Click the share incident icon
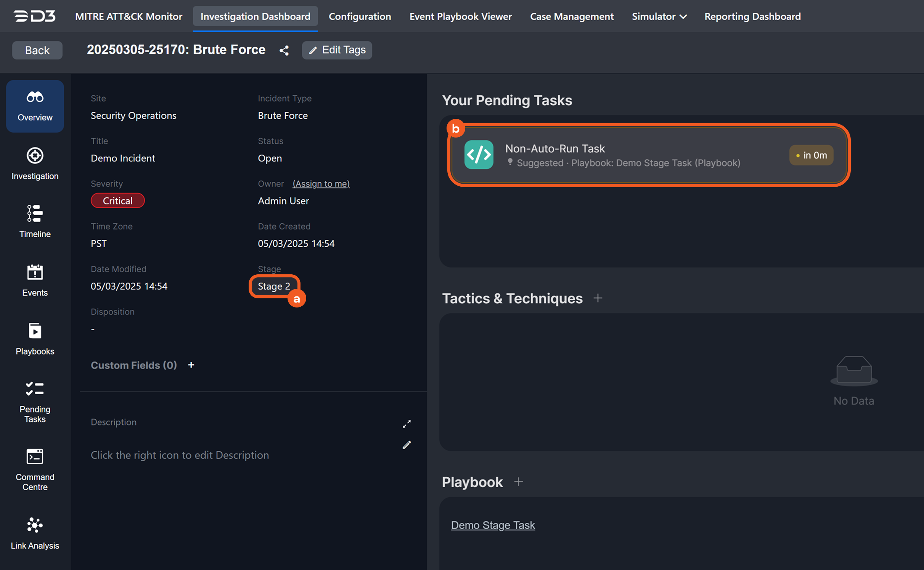 [x=284, y=50]
